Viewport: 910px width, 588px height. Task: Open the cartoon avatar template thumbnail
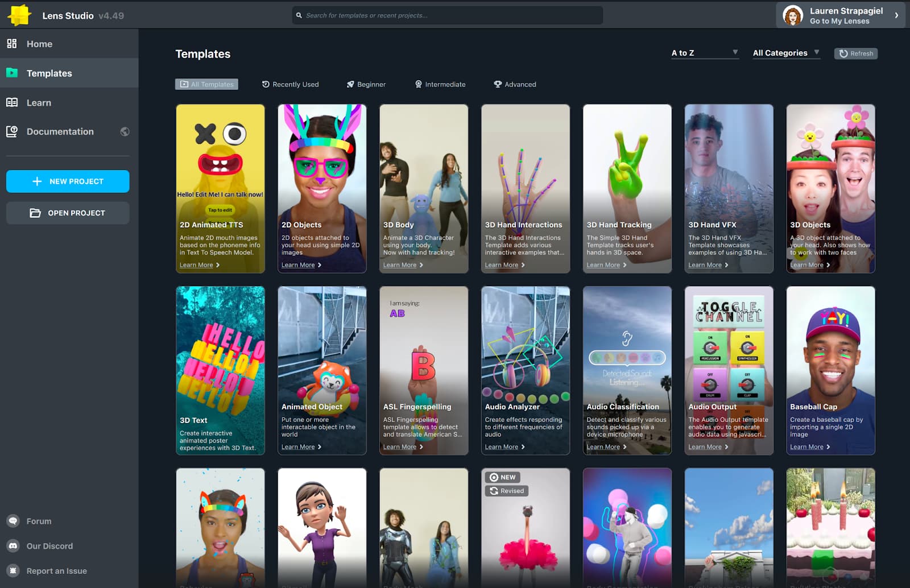click(322, 528)
